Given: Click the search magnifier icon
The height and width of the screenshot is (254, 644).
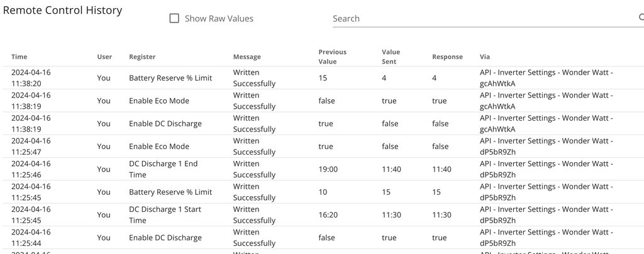Looking at the screenshot, I should (641, 18).
